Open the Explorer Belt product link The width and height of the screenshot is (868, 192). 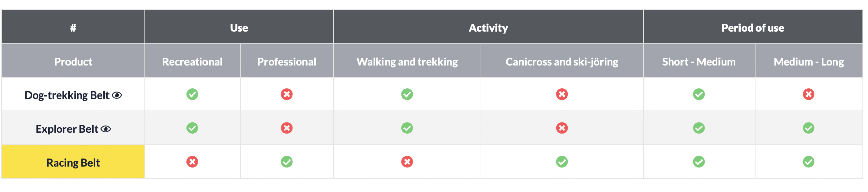coord(67,129)
